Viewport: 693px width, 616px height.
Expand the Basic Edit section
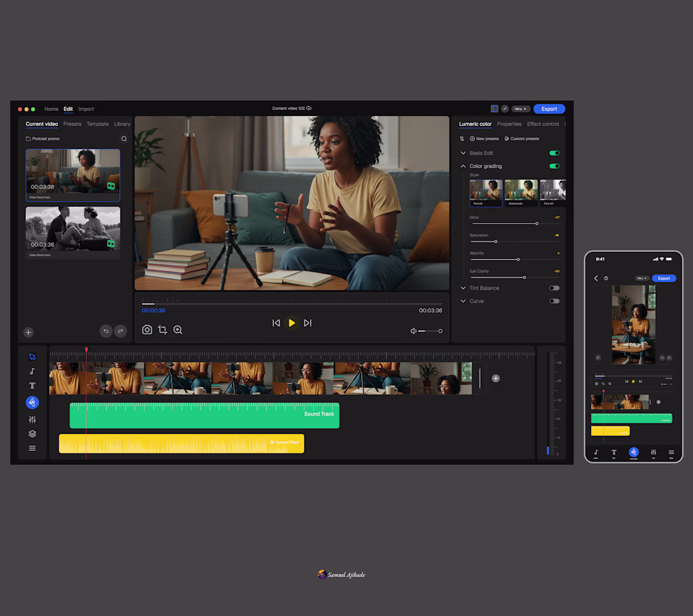pyautogui.click(x=463, y=153)
